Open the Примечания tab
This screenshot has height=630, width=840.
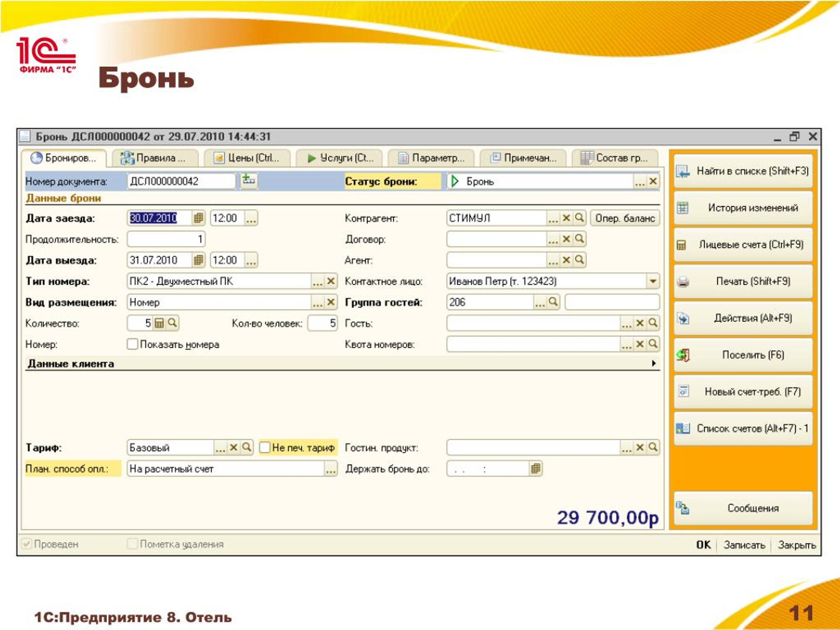click(523, 158)
